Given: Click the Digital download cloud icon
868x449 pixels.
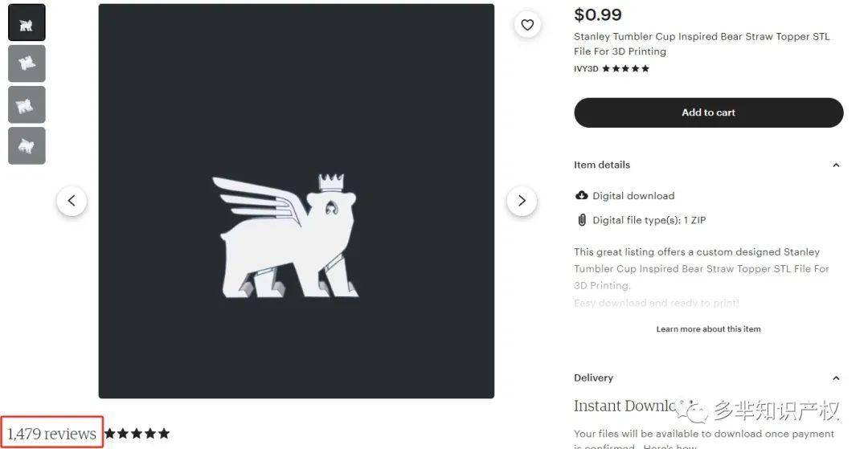Looking at the screenshot, I should (x=582, y=195).
